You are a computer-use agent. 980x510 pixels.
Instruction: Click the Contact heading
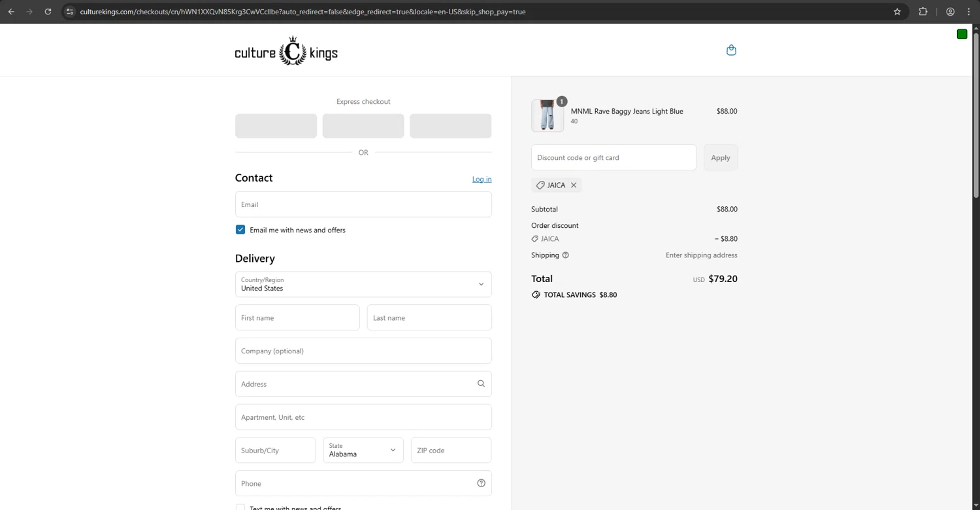click(x=253, y=178)
